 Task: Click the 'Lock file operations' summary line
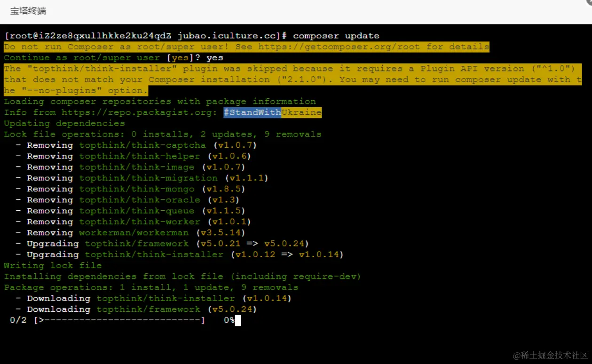163,134
